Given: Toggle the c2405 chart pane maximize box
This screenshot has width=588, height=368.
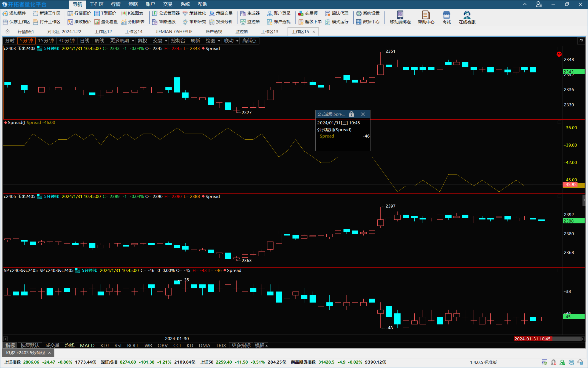Looking at the screenshot, I should pos(559,196).
